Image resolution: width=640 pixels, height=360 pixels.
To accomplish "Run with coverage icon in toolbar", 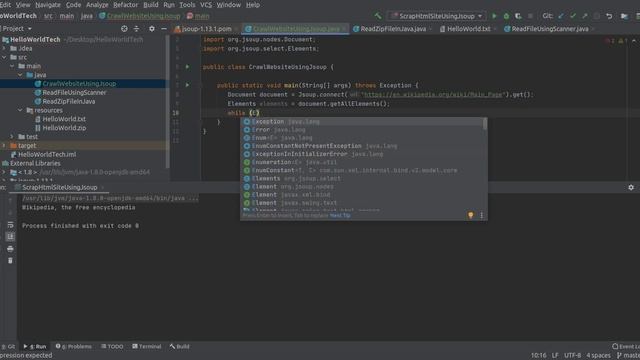I will (518, 16).
